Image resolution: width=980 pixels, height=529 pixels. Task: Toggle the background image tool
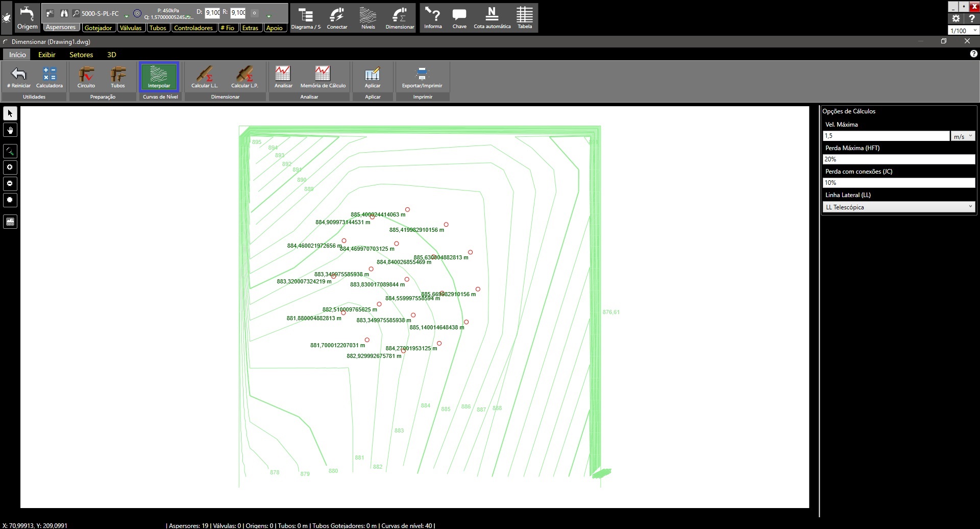10,222
